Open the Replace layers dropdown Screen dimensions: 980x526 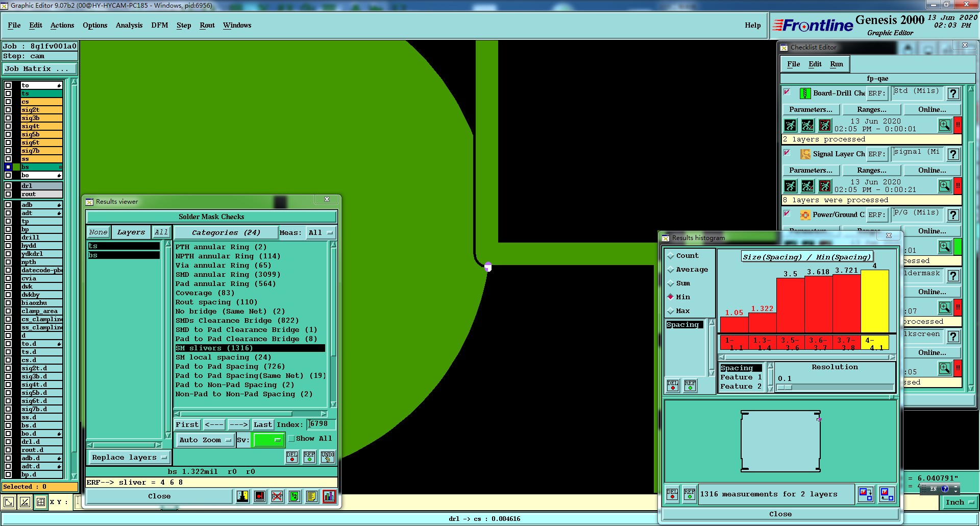pyautogui.click(x=130, y=458)
